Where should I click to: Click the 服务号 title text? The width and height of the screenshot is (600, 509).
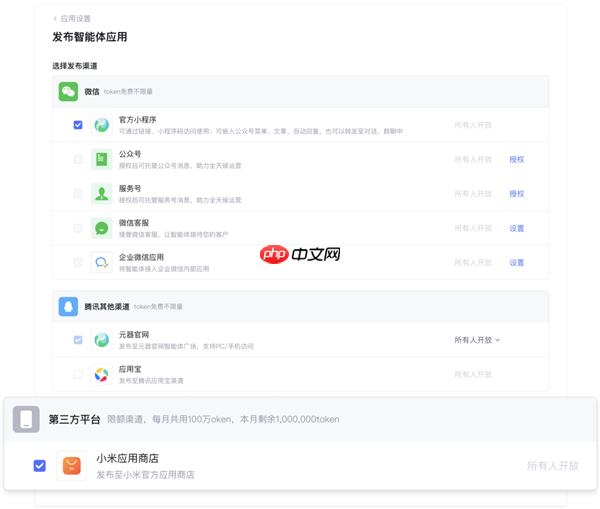[x=130, y=188]
